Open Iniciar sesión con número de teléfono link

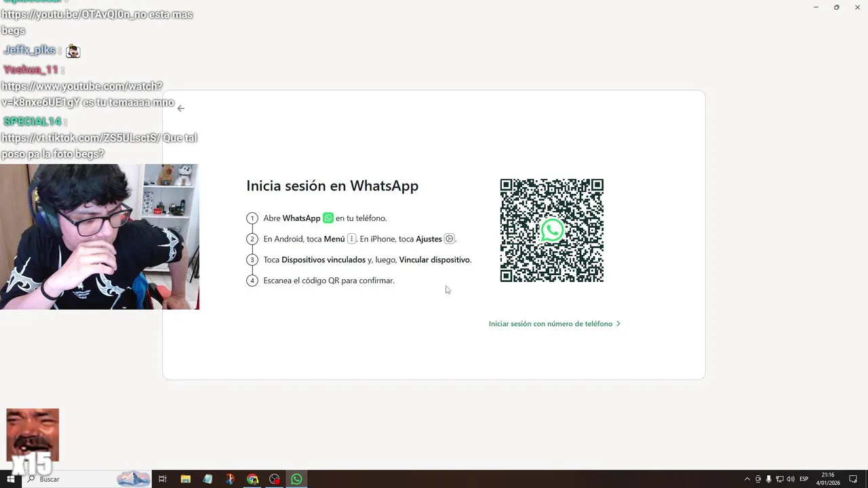(x=554, y=324)
